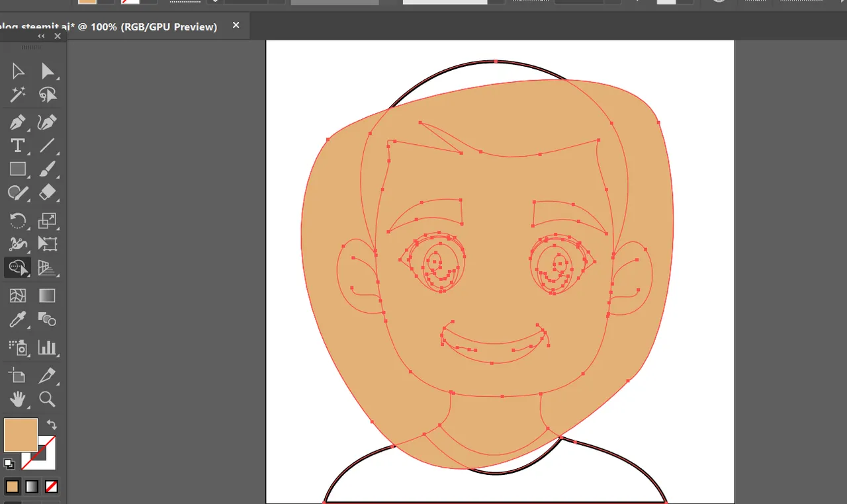Select the Column Graph tool

click(x=47, y=347)
